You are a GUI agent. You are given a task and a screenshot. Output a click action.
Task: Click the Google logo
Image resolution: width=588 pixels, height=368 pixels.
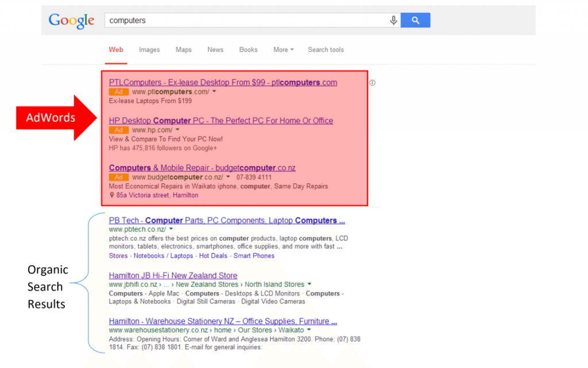(71, 21)
